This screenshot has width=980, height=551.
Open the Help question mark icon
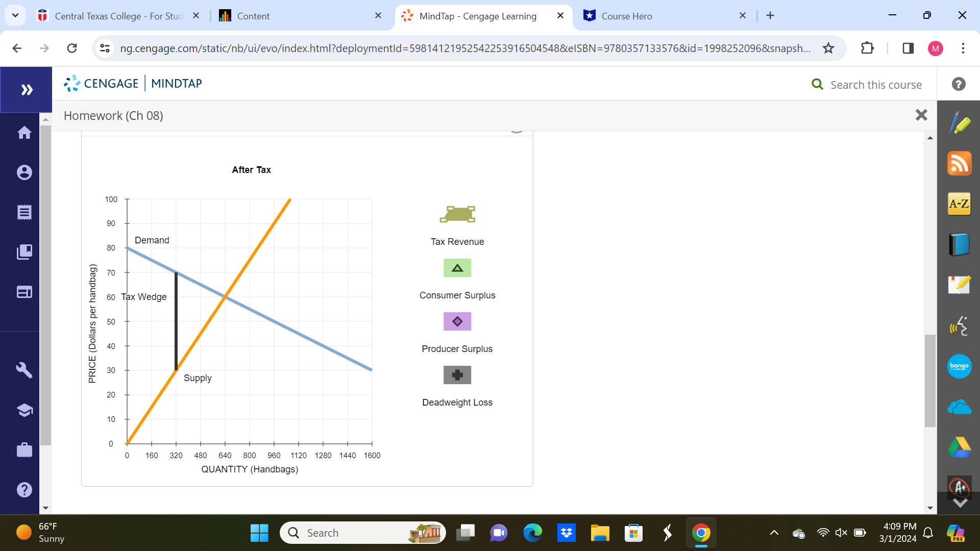(x=959, y=84)
